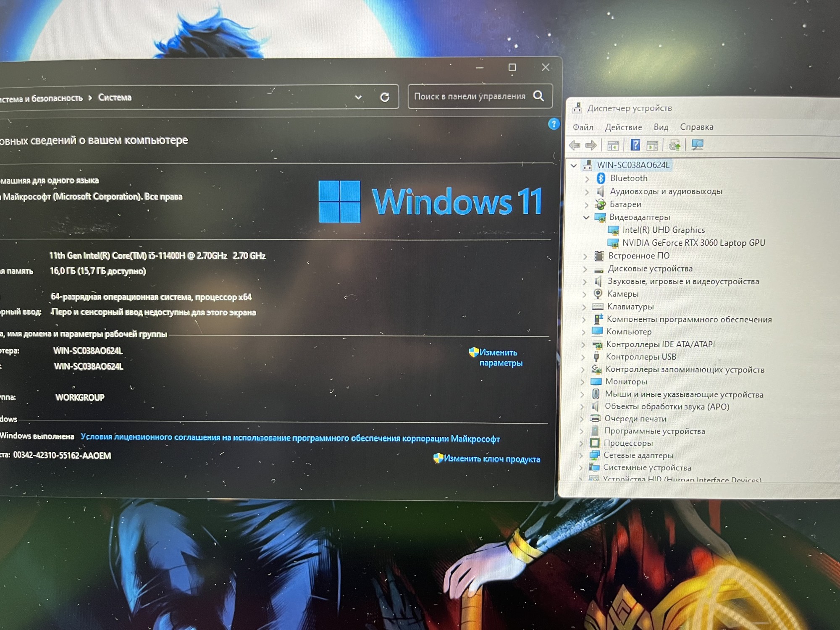
Task: Click the refresh icon in address bar
Action: coord(385,97)
